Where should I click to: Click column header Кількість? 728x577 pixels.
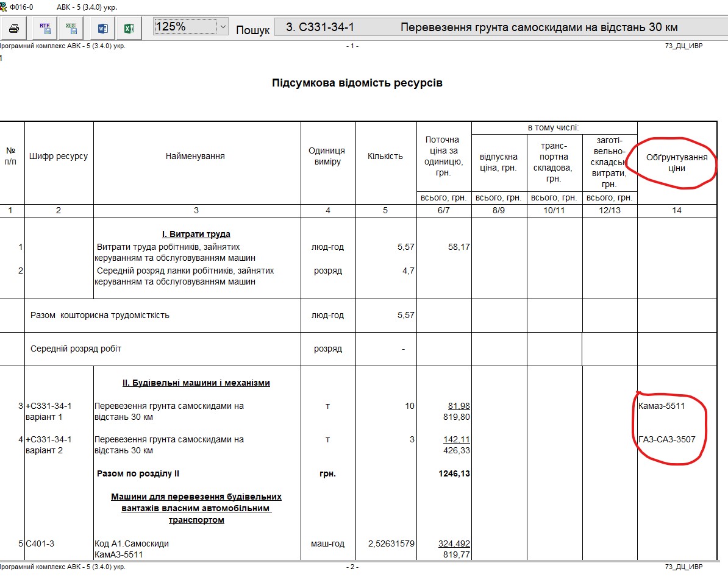tap(385, 157)
